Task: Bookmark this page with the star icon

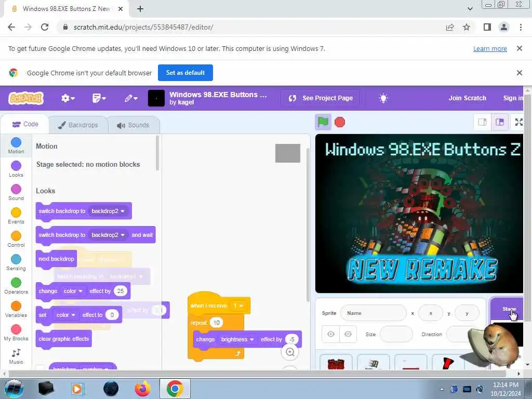Action: click(x=467, y=27)
